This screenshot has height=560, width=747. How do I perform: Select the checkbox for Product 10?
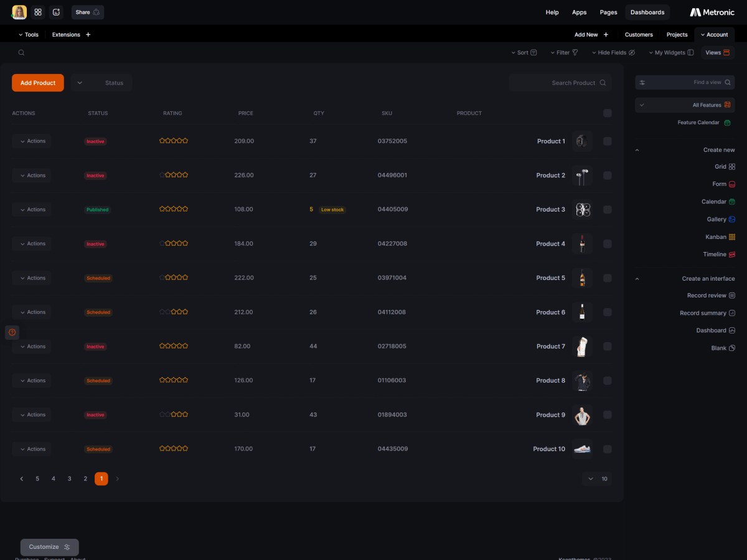[x=608, y=449]
